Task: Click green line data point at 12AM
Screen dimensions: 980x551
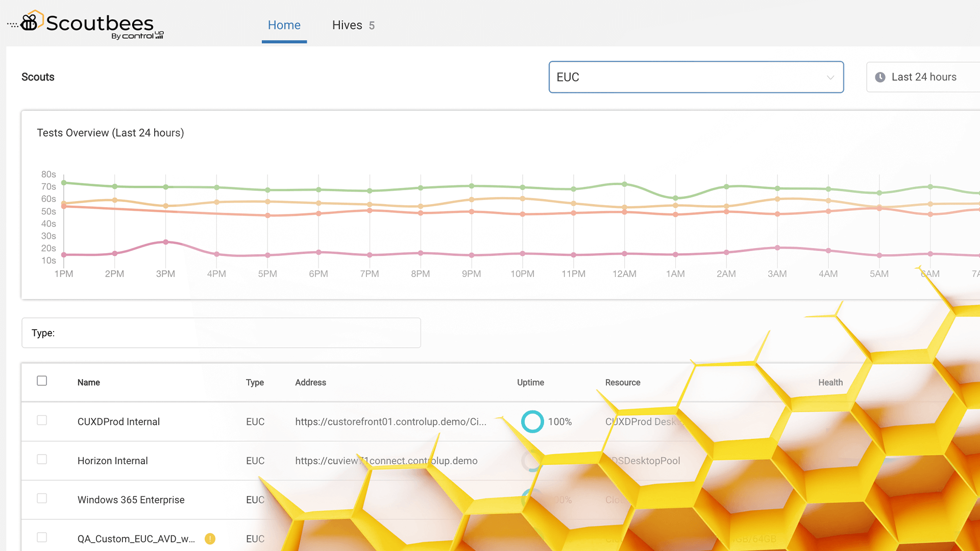Action: (624, 184)
